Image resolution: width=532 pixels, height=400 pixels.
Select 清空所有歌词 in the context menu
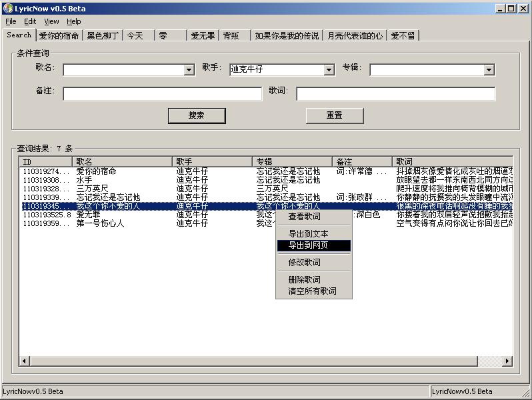(312, 291)
